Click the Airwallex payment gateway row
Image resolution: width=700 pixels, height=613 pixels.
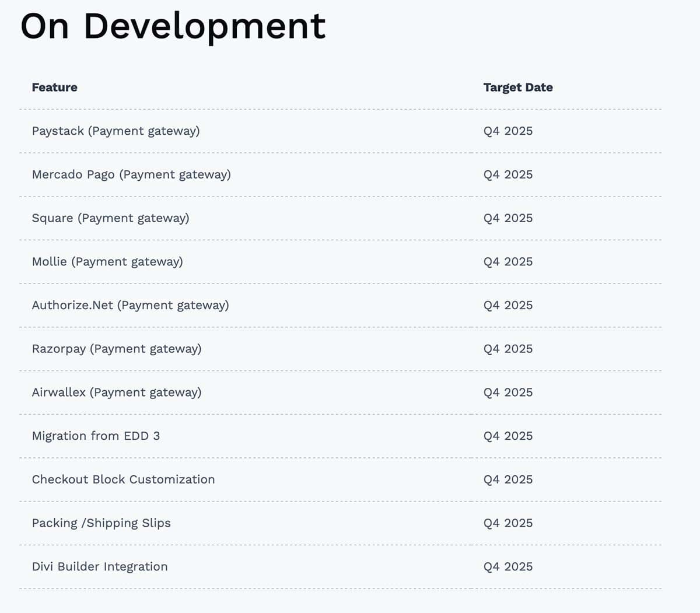click(117, 393)
